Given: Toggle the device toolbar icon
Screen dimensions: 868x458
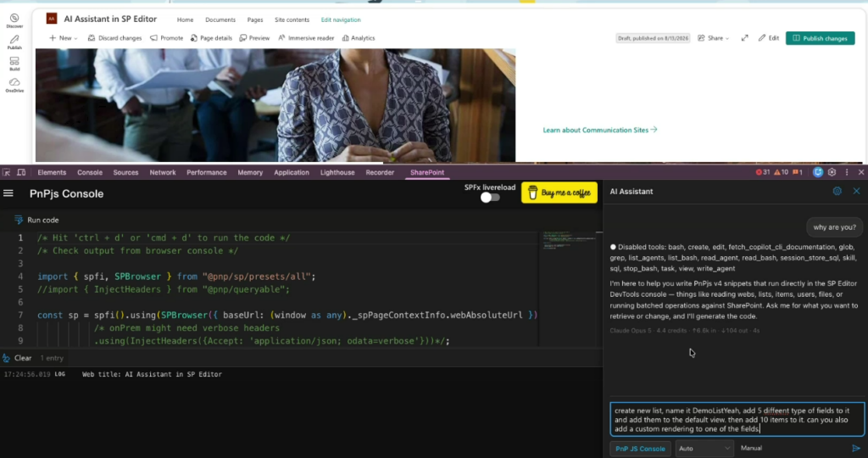Looking at the screenshot, I should [21, 173].
